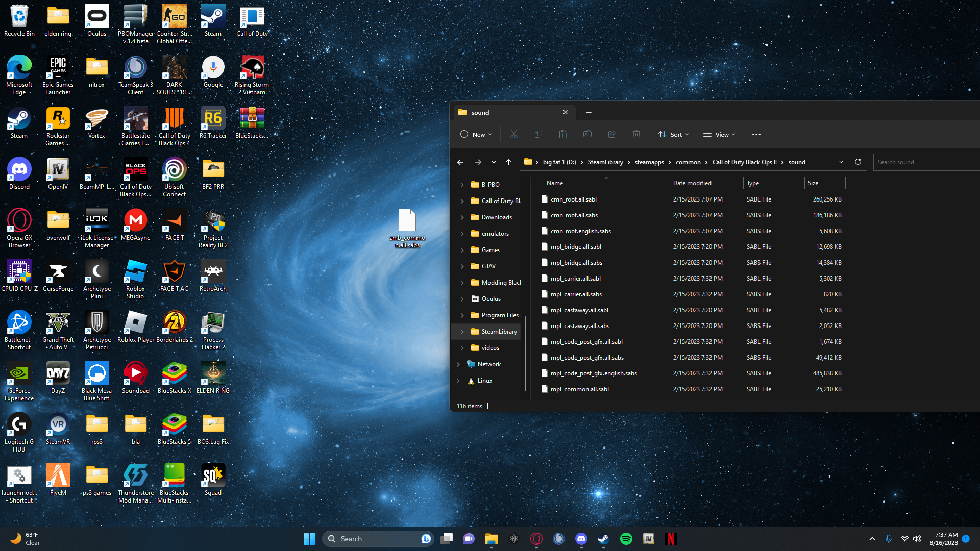Expand the SteamLibrary folder tree node
Screen dimensions: 980x551
coord(462,332)
